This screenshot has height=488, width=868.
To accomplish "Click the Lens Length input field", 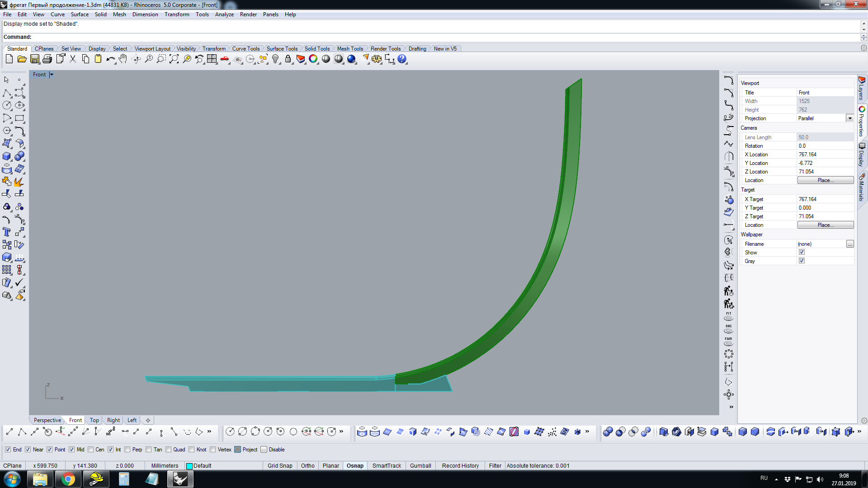I will click(826, 137).
